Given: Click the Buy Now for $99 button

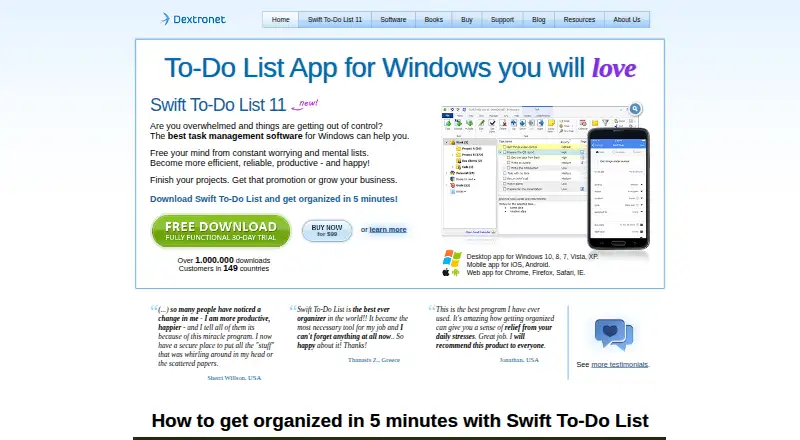Looking at the screenshot, I should 327,230.
